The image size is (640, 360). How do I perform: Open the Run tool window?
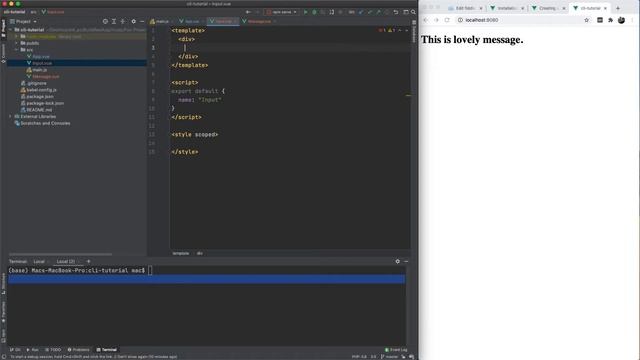33,350
